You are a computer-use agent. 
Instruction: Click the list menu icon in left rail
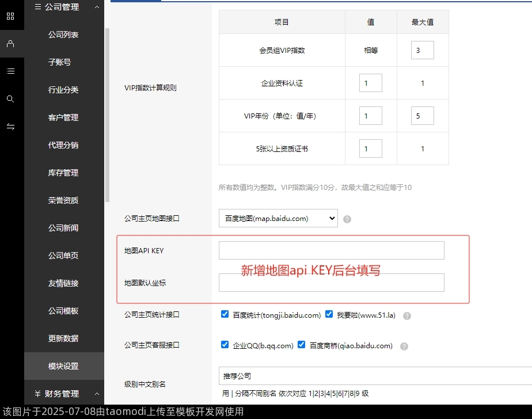(x=10, y=71)
